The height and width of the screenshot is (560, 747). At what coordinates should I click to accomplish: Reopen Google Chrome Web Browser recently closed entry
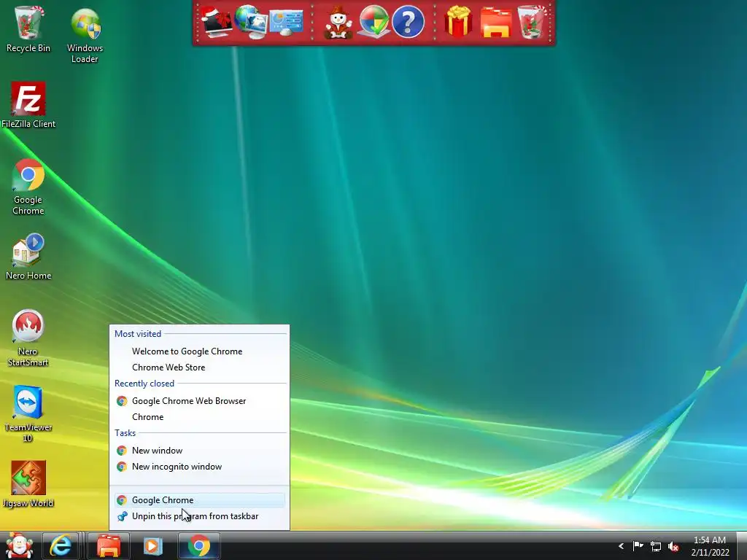tap(200, 401)
